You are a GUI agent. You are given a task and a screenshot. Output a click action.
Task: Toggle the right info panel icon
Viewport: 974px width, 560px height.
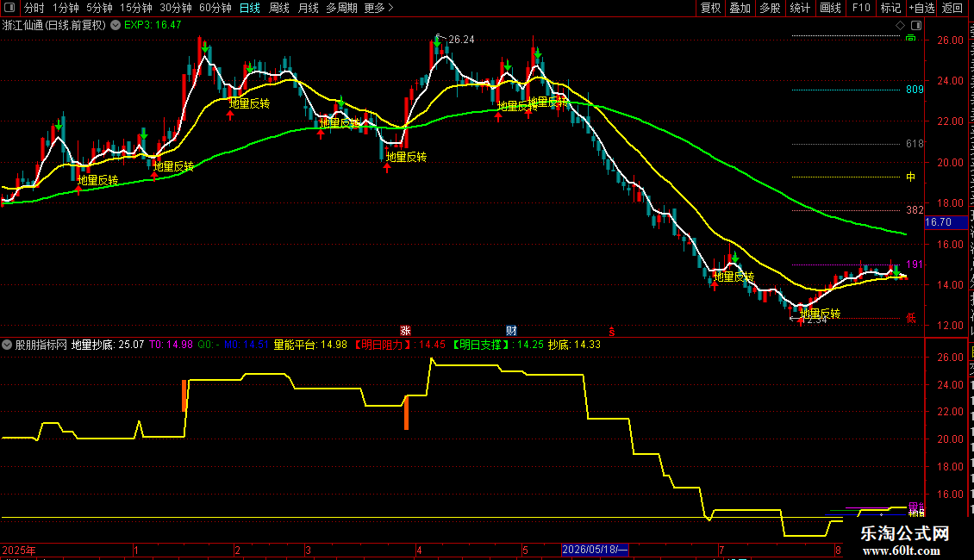[x=916, y=26]
